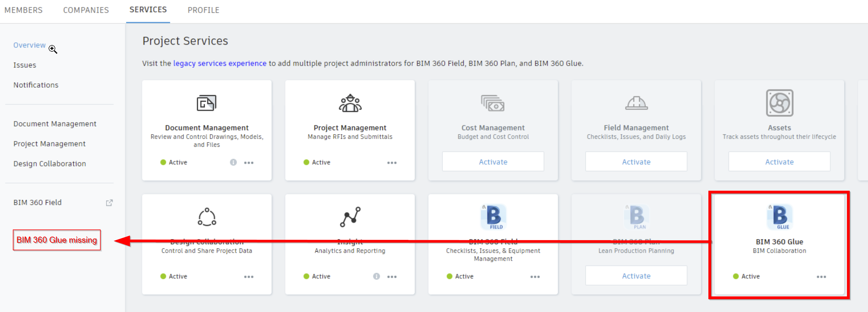The image size is (868, 312).
Task: Open external link icon beside BIM 360 Field
Action: (109, 202)
